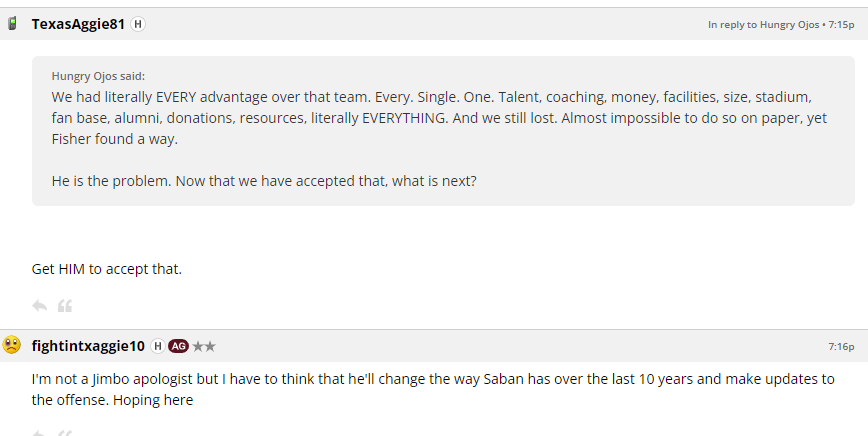The width and height of the screenshot is (868, 436).
Task: Click the maroon AG badge
Action: coord(178,346)
